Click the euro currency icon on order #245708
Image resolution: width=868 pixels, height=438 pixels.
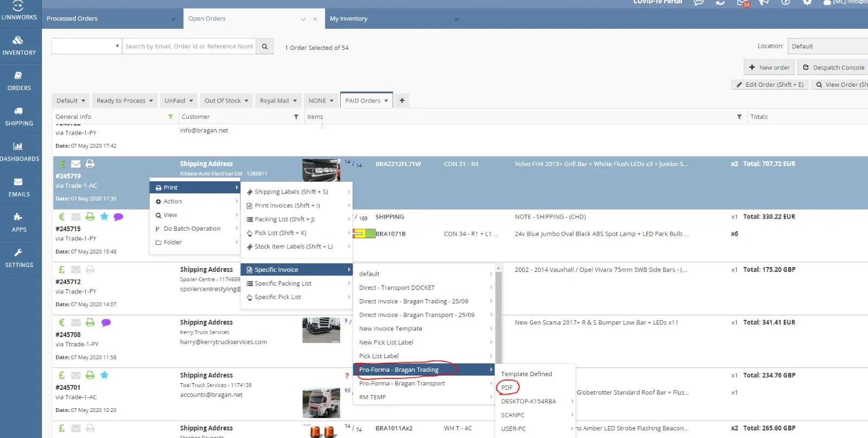coord(62,322)
